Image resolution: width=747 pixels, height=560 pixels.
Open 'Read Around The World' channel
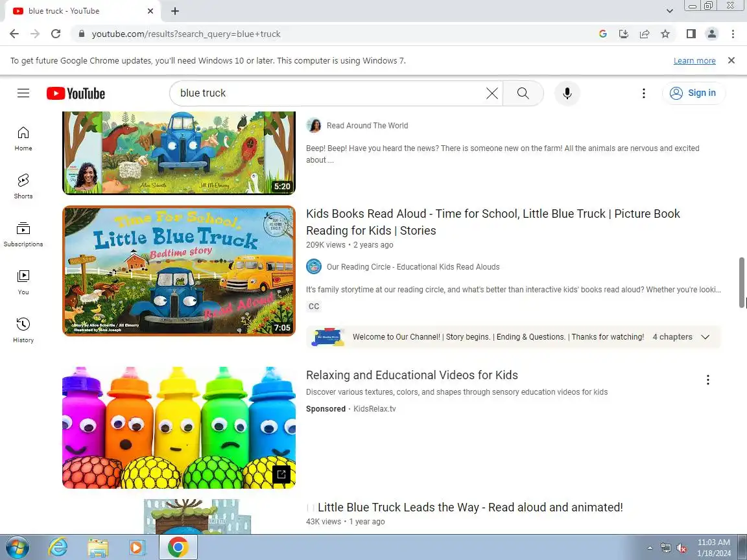pos(367,126)
